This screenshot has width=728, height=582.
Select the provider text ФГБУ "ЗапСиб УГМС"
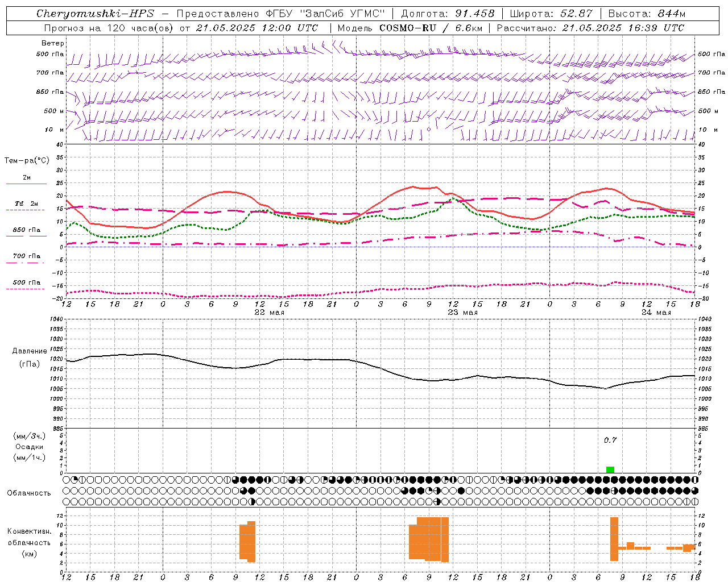325,14
